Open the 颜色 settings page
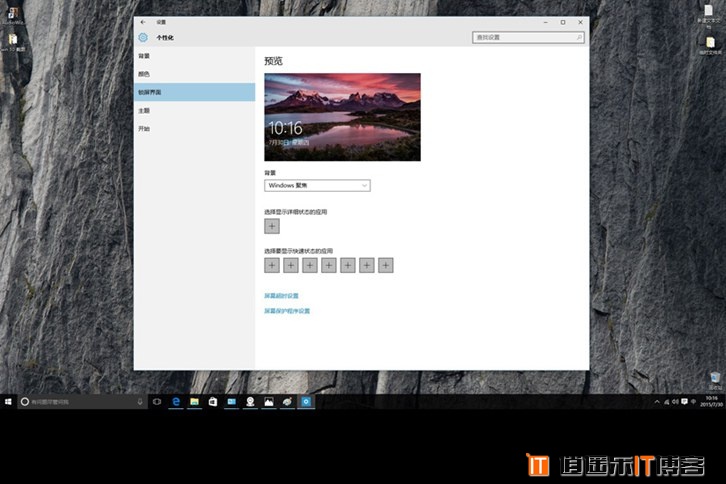This screenshot has width=726, height=484. tap(194, 74)
